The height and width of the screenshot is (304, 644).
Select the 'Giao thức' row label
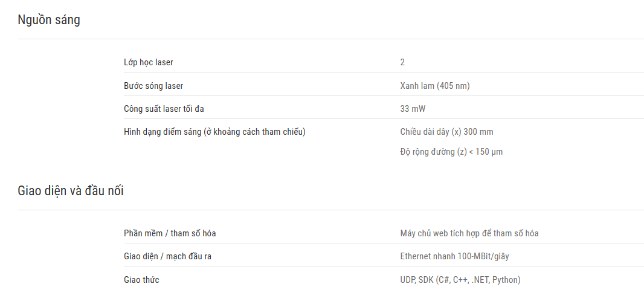pos(142,280)
